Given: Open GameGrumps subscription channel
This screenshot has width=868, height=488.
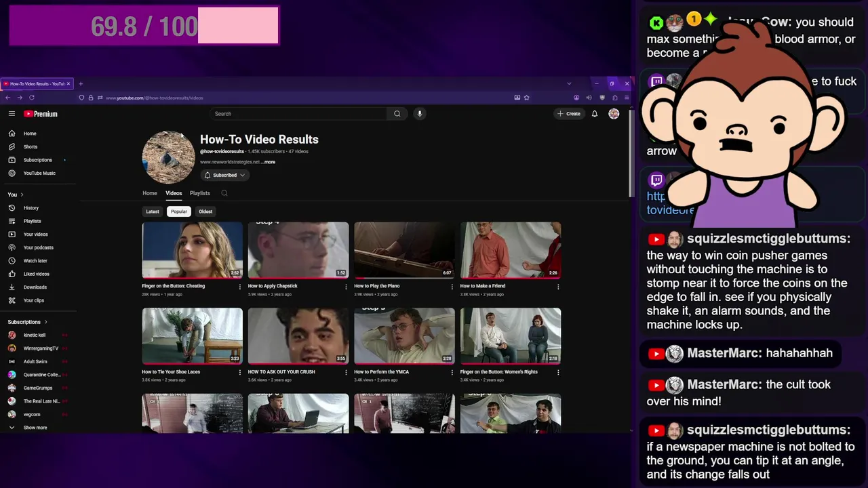Looking at the screenshot, I should (39, 388).
